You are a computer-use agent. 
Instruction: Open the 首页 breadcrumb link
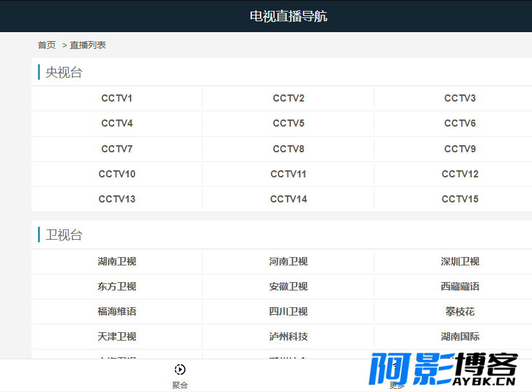(46, 45)
